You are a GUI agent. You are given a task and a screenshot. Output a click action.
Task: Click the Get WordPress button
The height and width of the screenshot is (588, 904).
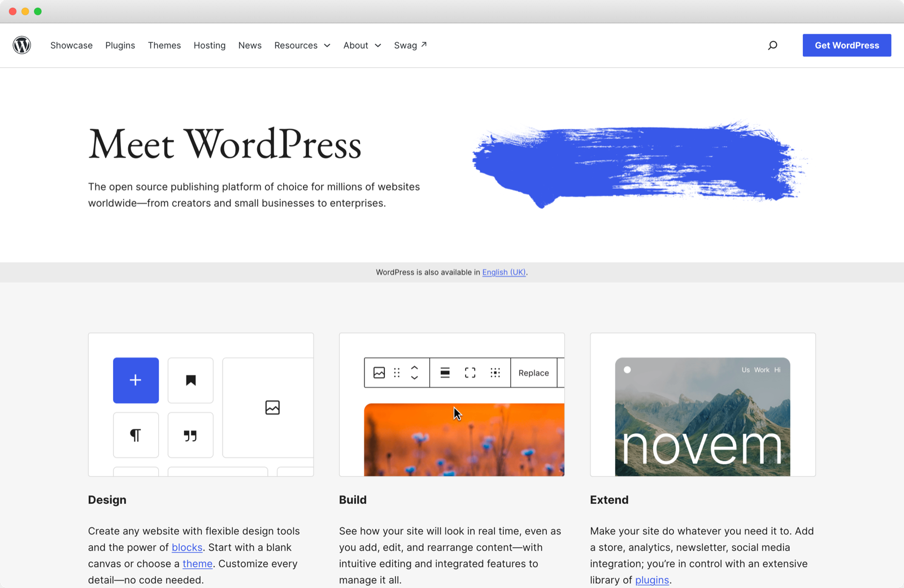tap(847, 45)
